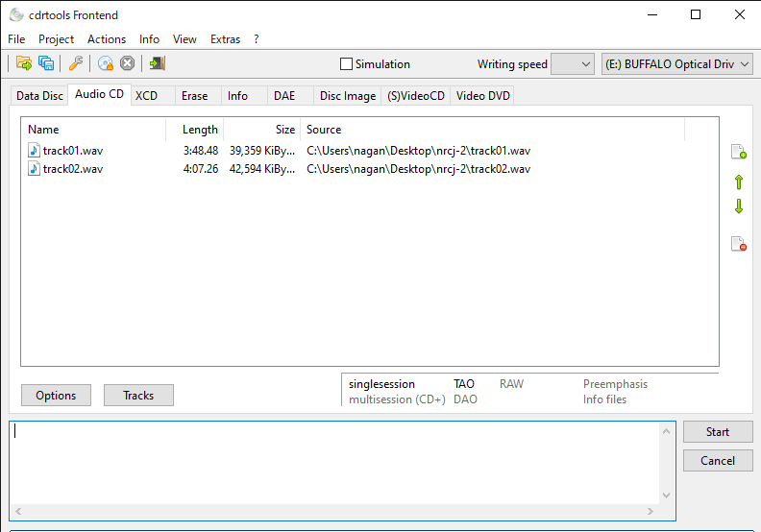Move track down with the green down arrow

[x=738, y=206]
